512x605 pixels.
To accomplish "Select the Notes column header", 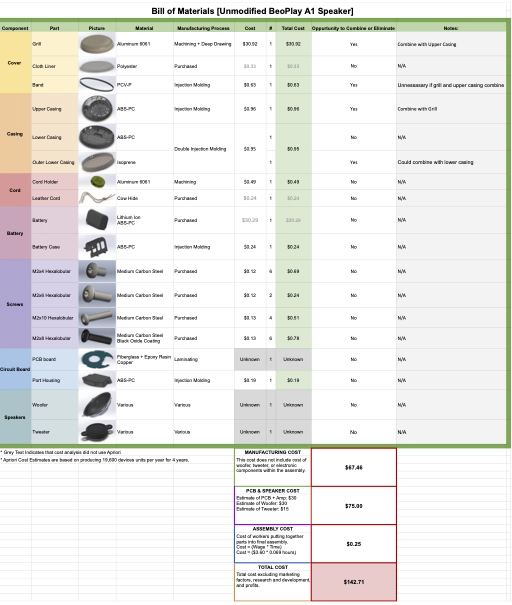I will pyautogui.click(x=451, y=28).
